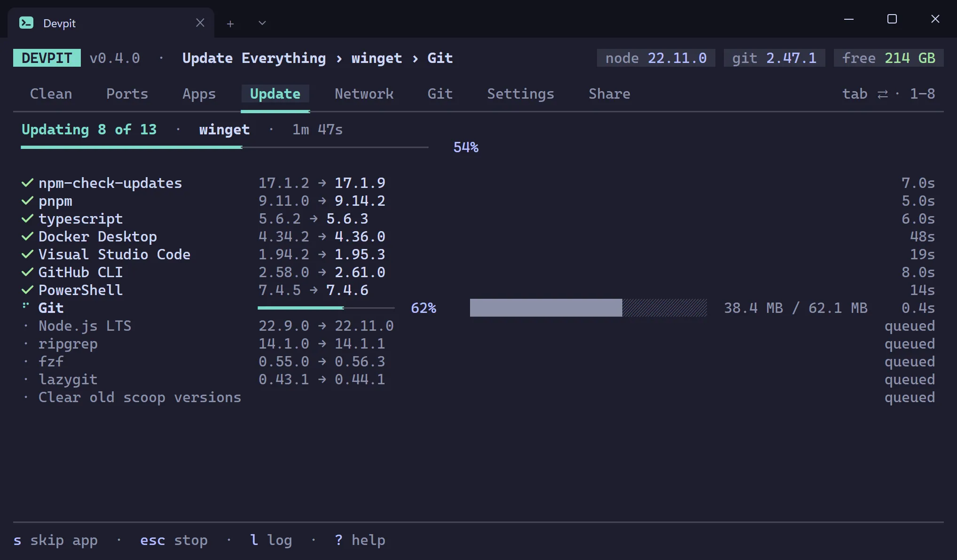Click the Git spinner icon
Image resolution: width=957 pixels, height=560 pixels.
(x=26, y=306)
